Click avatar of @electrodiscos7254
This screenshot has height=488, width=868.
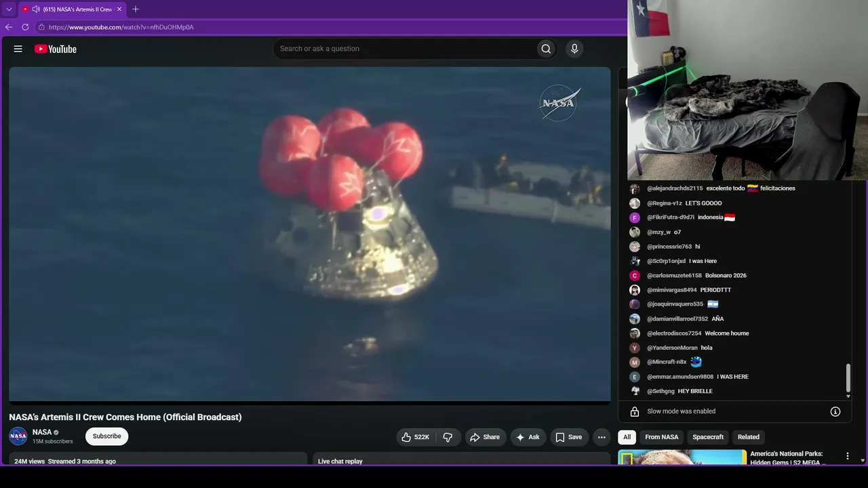(x=635, y=333)
